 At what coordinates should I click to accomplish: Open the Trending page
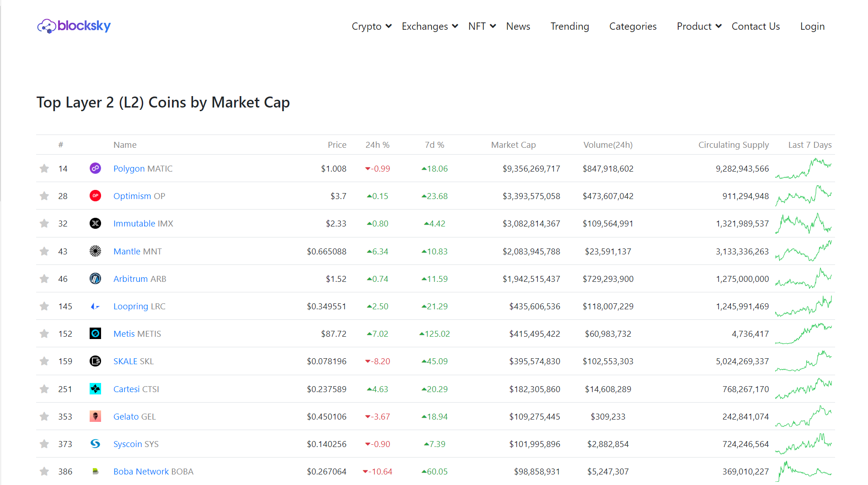click(x=570, y=27)
